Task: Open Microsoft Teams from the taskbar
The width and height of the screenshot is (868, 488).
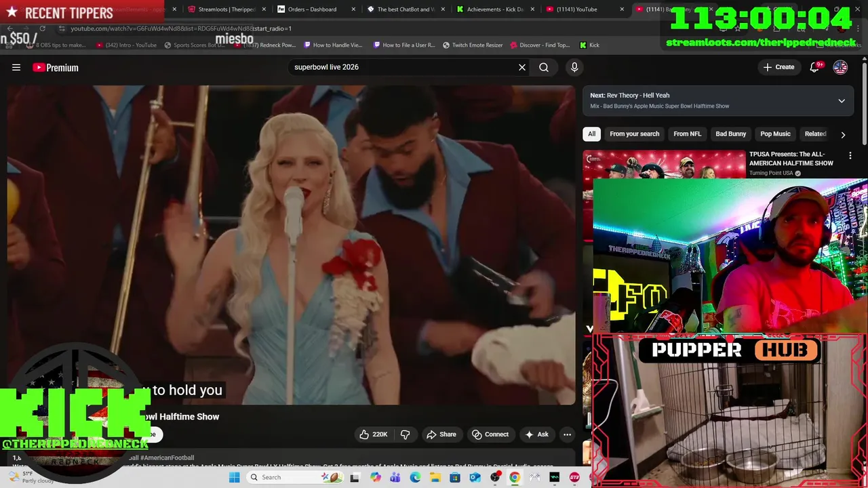Action: point(395,477)
